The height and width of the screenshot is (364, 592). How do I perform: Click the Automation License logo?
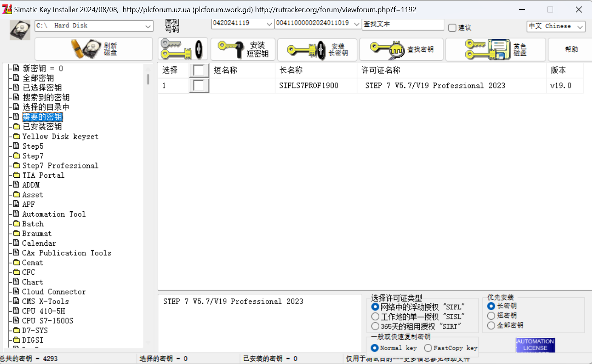click(535, 345)
